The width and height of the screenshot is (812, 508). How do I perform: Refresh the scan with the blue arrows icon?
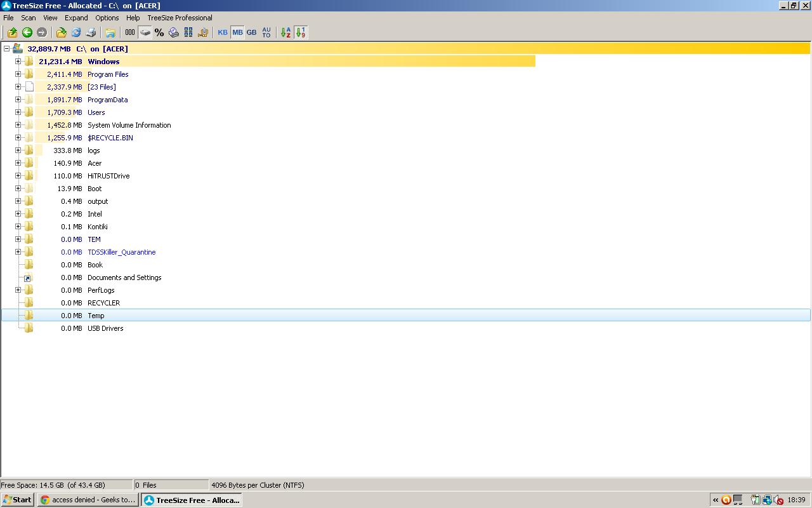(76, 32)
